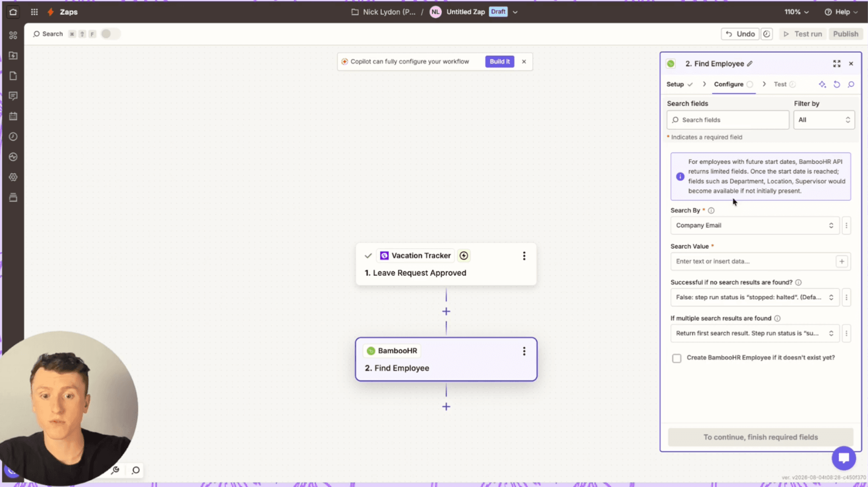Click the Untitled Zap title
Image resolution: width=868 pixels, height=487 pixels.
click(x=465, y=12)
